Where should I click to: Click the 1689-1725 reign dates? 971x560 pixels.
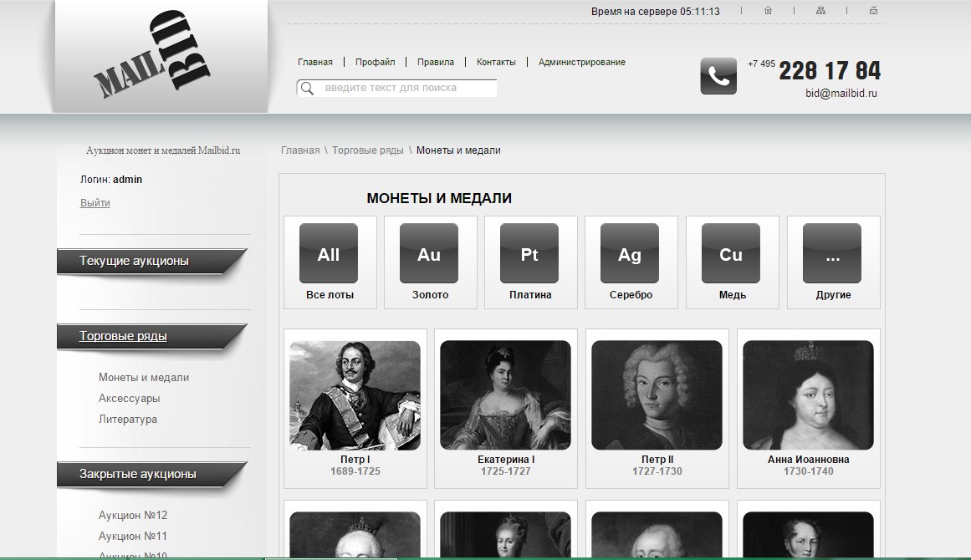355,471
